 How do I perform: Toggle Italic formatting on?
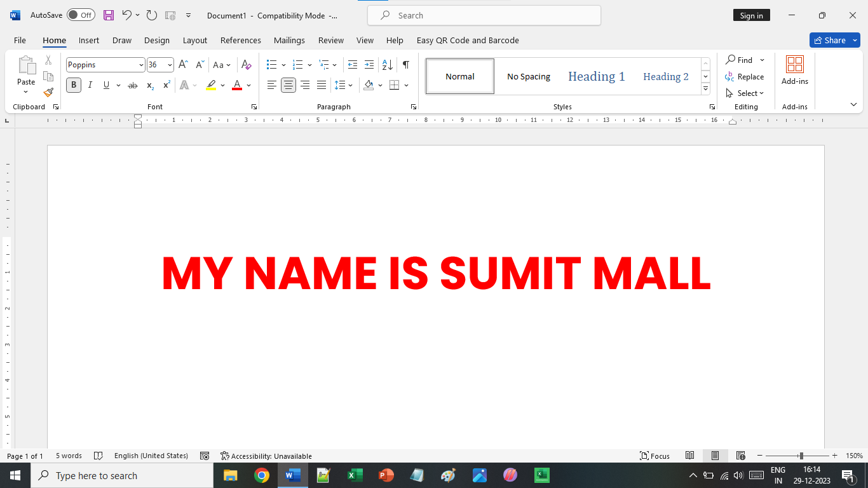pyautogui.click(x=90, y=85)
